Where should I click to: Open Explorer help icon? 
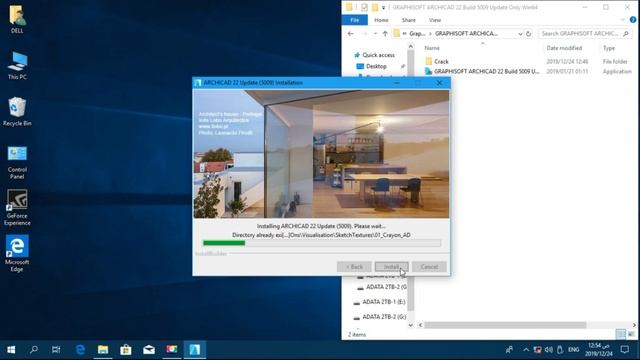pyautogui.click(x=633, y=20)
